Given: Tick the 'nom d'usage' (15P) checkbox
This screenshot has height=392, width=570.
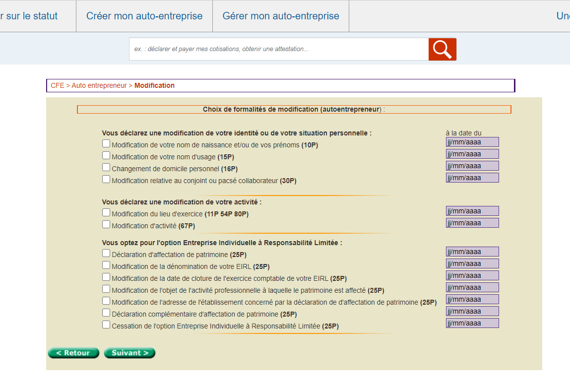Looking at the screenshot, I should click(x=106, y=156).
